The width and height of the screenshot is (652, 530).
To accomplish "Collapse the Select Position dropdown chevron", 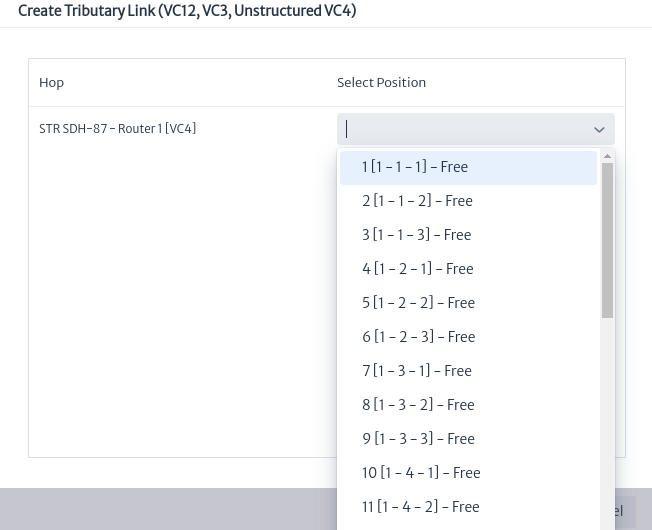I will pos(599,130).
